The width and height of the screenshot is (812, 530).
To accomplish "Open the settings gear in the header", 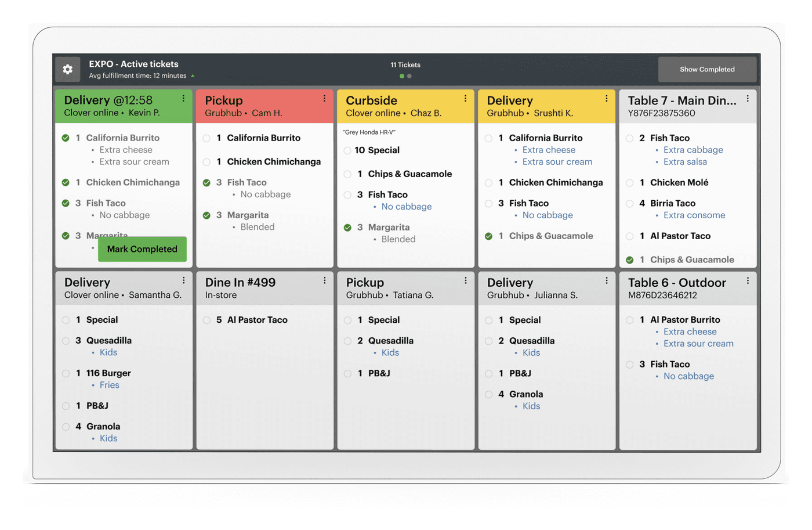I will [x=68, y=70].
